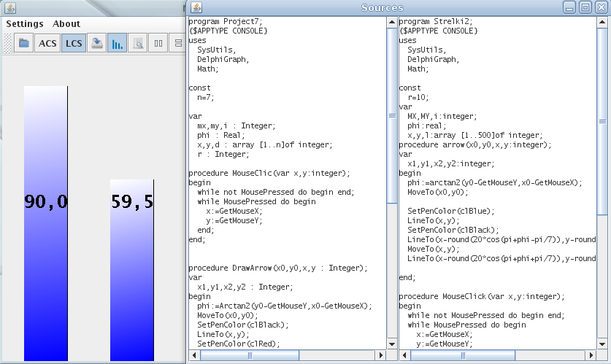611x364 pixels.
Task: Click the document magnifier preview icon
Action: pos(138,43)
